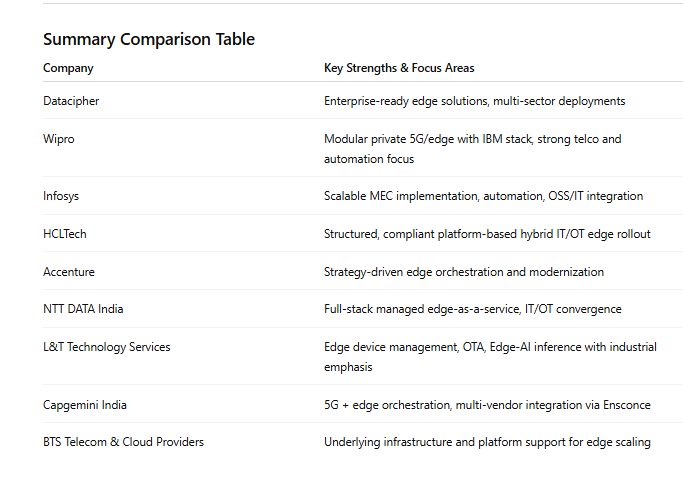Click the Underlying infrastructure and platform support text
683x493 pixels.
(487, 442)
